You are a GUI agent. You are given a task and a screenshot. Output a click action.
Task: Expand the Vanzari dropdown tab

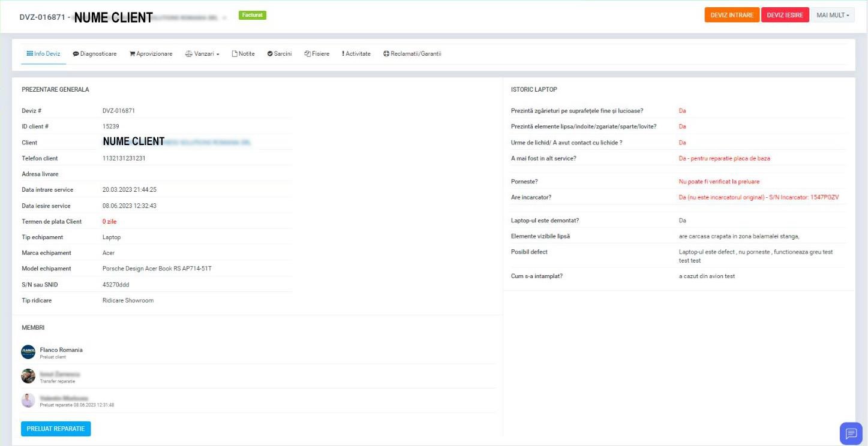point(202,54)
